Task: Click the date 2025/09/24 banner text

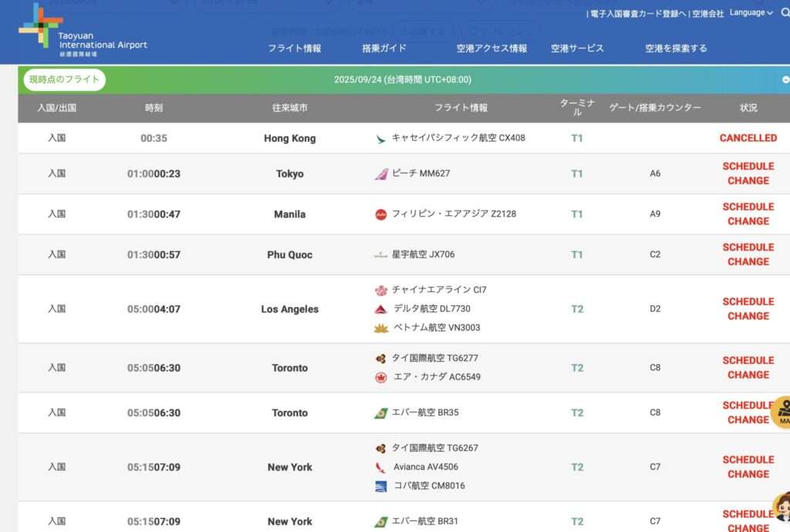Action: [403, 79]
